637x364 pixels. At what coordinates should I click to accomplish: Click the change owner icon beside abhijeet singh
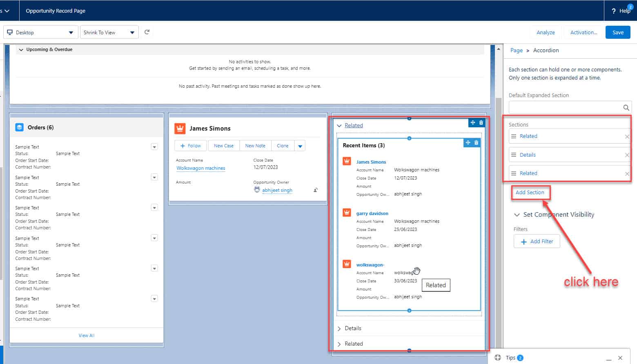316,190
